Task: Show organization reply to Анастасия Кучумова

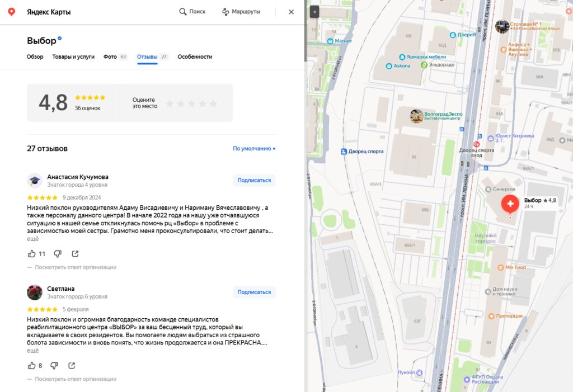Action: point(76,267)
